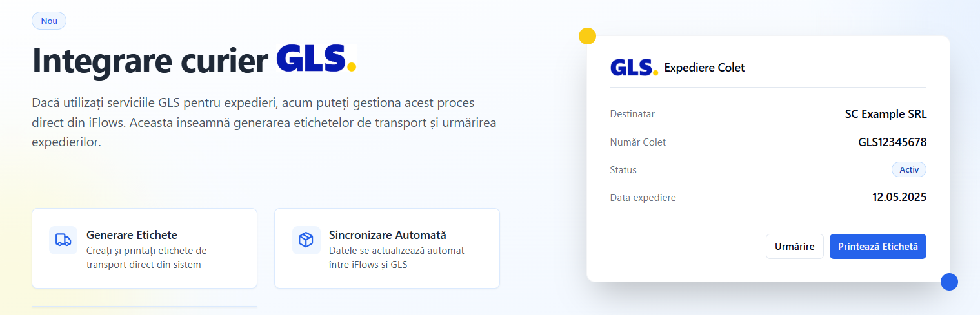Click the Nou badge
The height and width of the screenshot is (315, 980).
pos(49,21)
